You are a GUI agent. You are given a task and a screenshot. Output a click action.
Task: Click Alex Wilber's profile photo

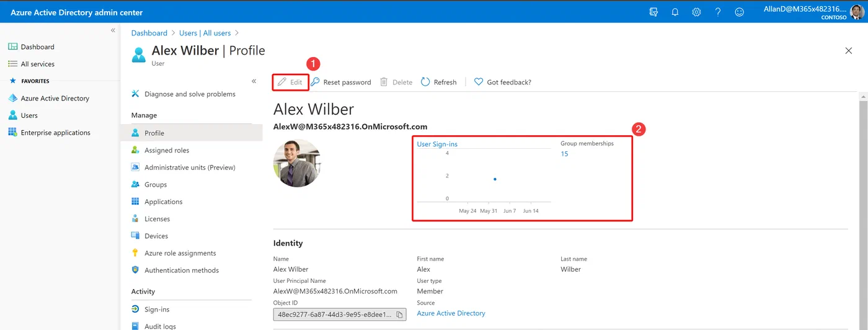(x=297, y=163)
